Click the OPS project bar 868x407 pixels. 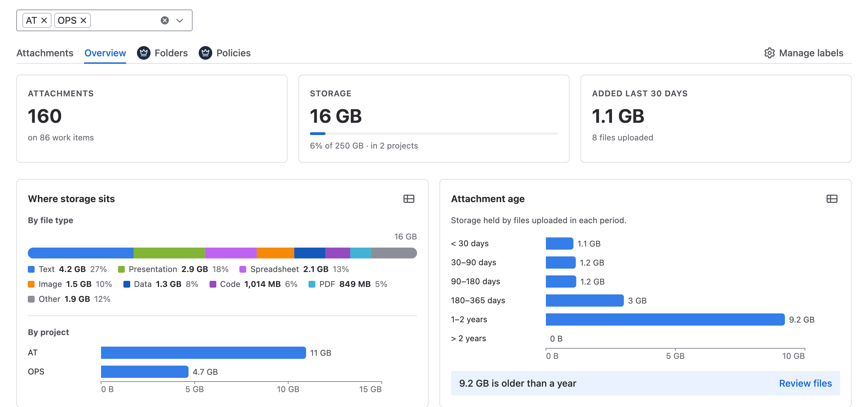(145, 372)
